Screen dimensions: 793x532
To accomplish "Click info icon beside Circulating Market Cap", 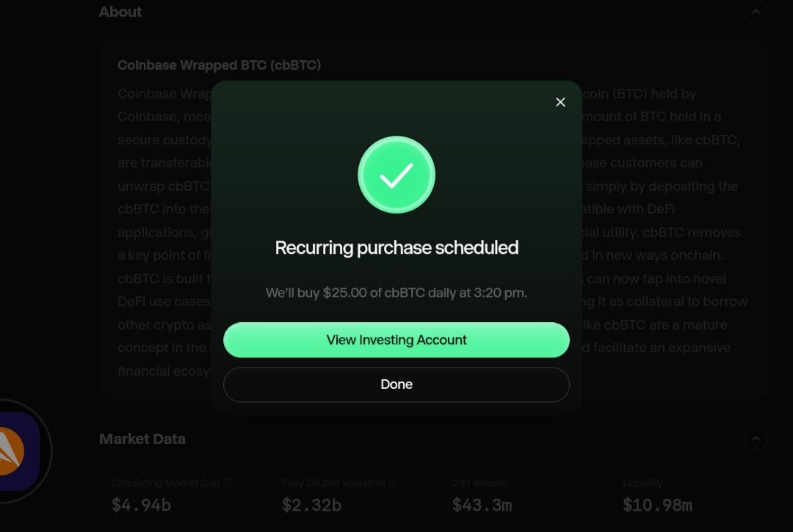I will click(x=228, y=483).
